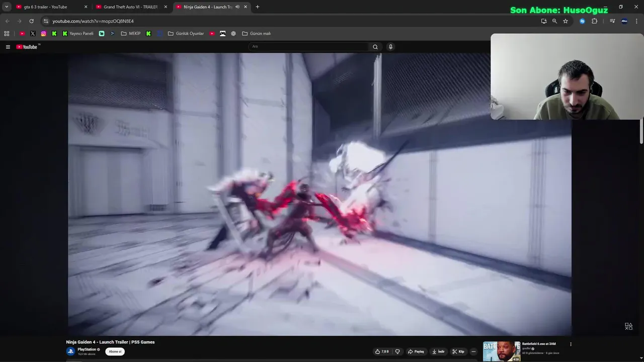The width and height of the screenshot is (644, 362).
Task: Open the blue bookmark before Günlük Oyunlar
Action: (159, 34)
